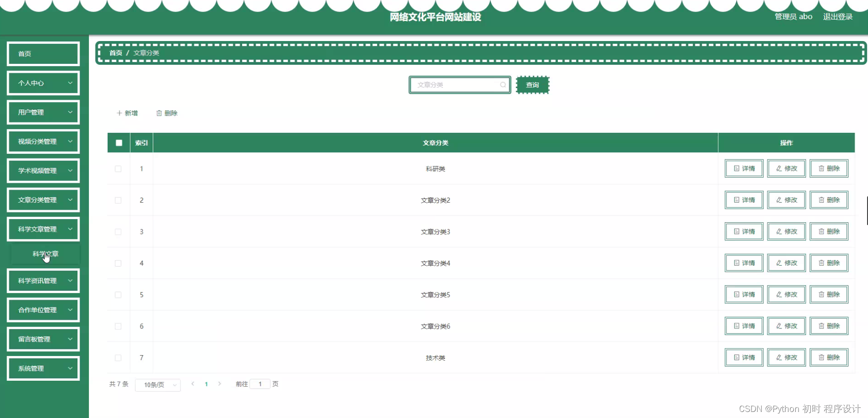The height and width of the screenshot is (418, 868).
Task: Click the 文章分类 column header
Action: point(435,143)
